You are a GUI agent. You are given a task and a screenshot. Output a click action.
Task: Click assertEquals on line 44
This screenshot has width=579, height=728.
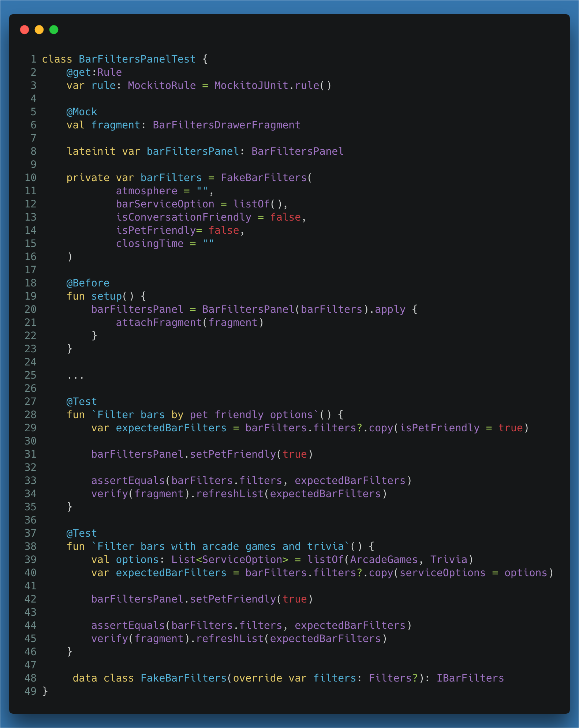pyautogui.click(x=128, y=626)
